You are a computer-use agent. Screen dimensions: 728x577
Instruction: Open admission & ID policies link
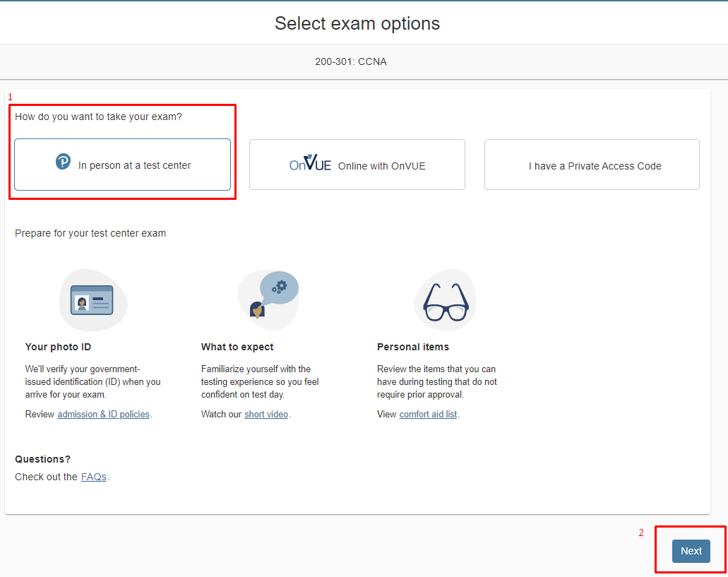[x=104, y=414]
